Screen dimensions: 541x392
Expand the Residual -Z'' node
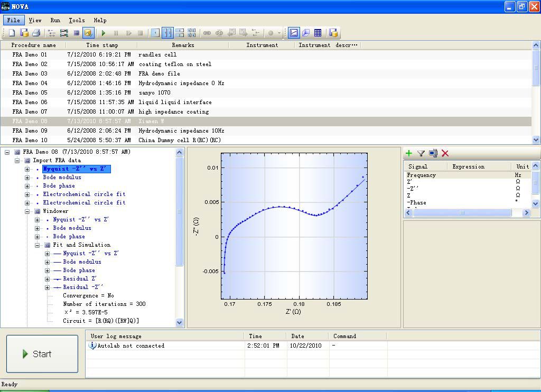47,287
